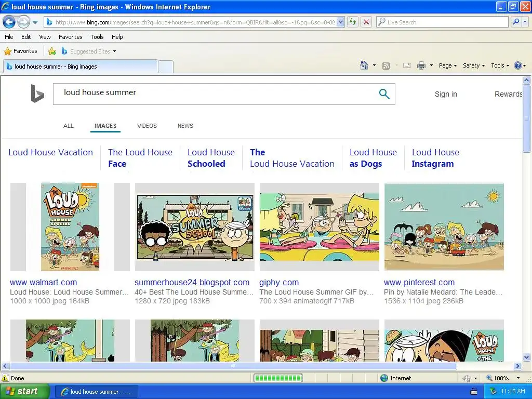
Task: Open related search Loud House as Dogs
Action: pos(373,158)
